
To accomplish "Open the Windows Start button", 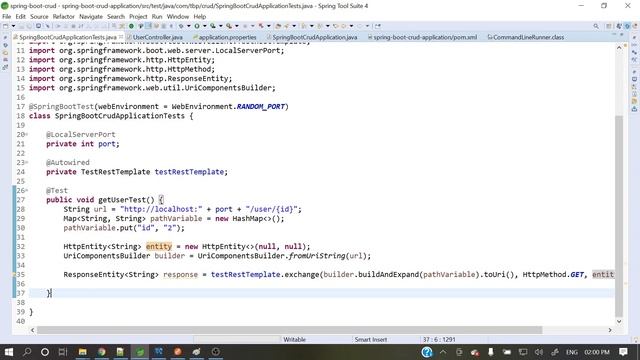I will pyautogui.click(x=9, y=352).
